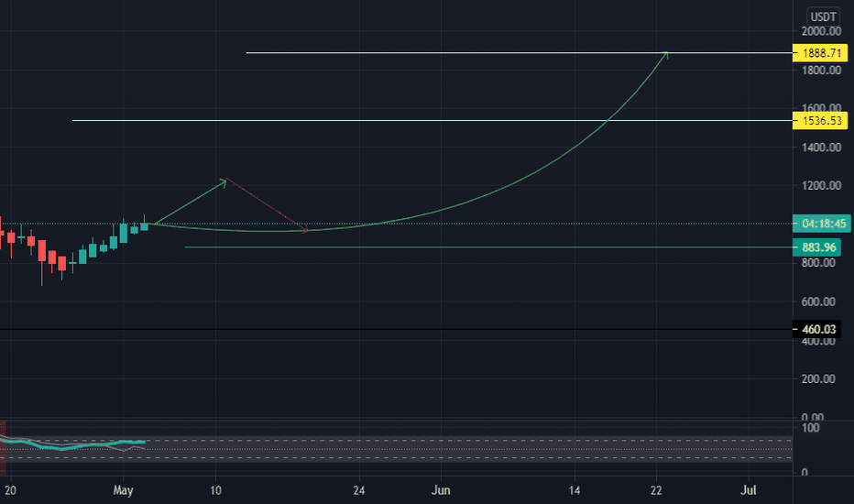Click the 04:18:45 countdown label
The height and width of the screenshot is (504, 854).
822,224
